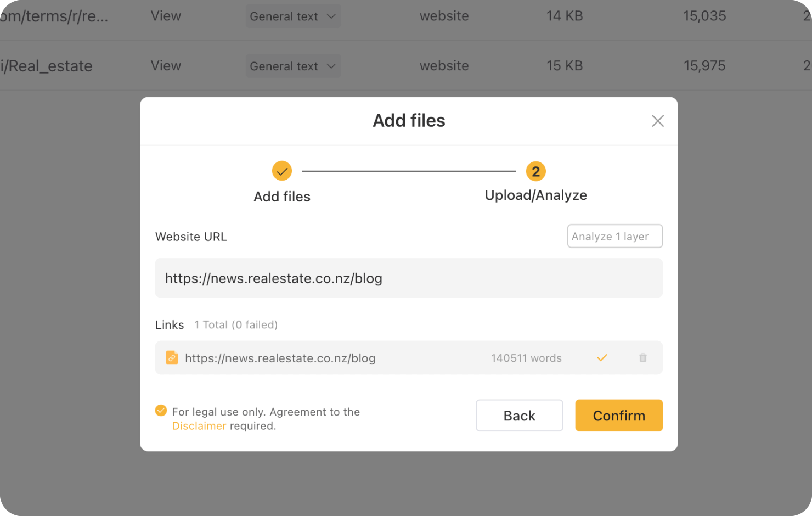
Task: Click the completed step one checkmark circle
Action: pyautogui.click(x=282, y=171)
